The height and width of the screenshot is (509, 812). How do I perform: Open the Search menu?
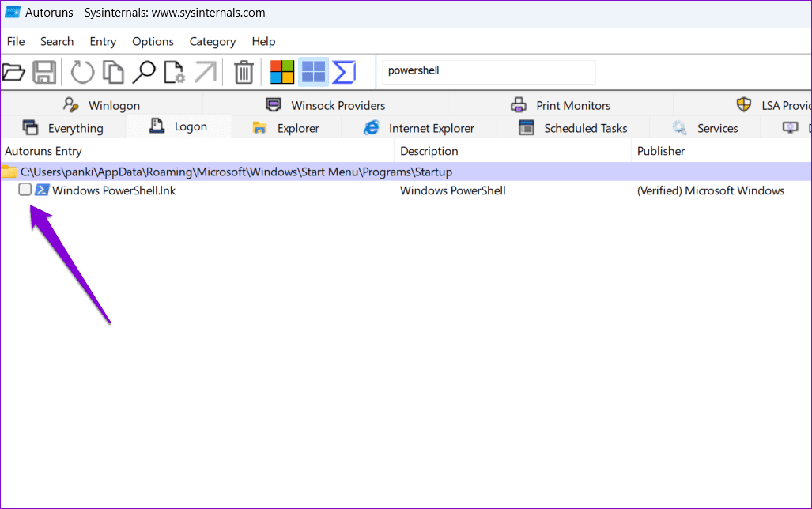tap(57, 41)
